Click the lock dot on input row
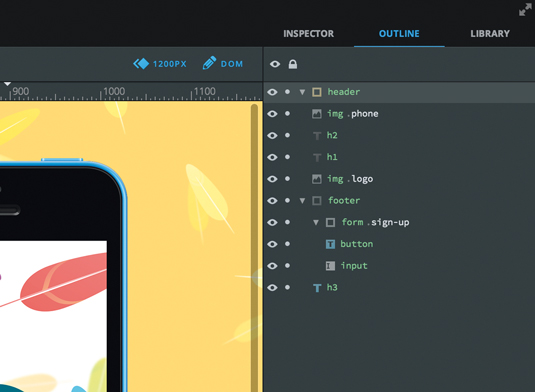535x392 pixels. click(287, 266)
